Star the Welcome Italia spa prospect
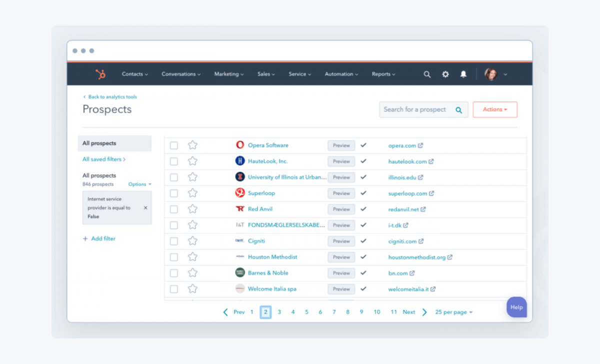The height and width of the screenshot is (364, 600). point(192,289)
